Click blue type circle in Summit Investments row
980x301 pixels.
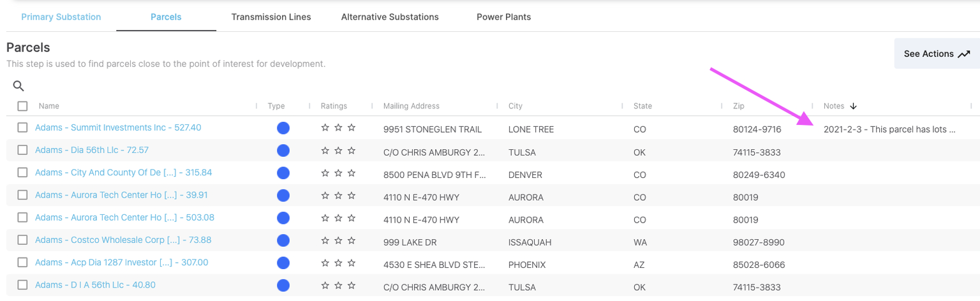[x=283, y=128]
